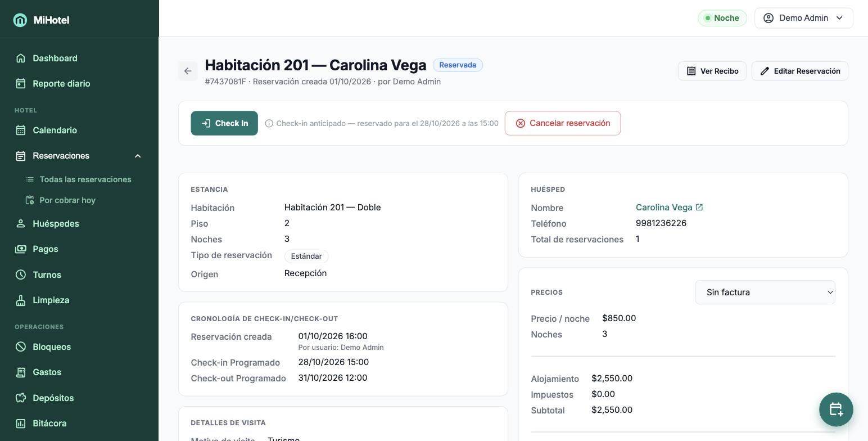Screen dimensions: 868x441
Task: Click the green Check In button
Action: (224, 123)
